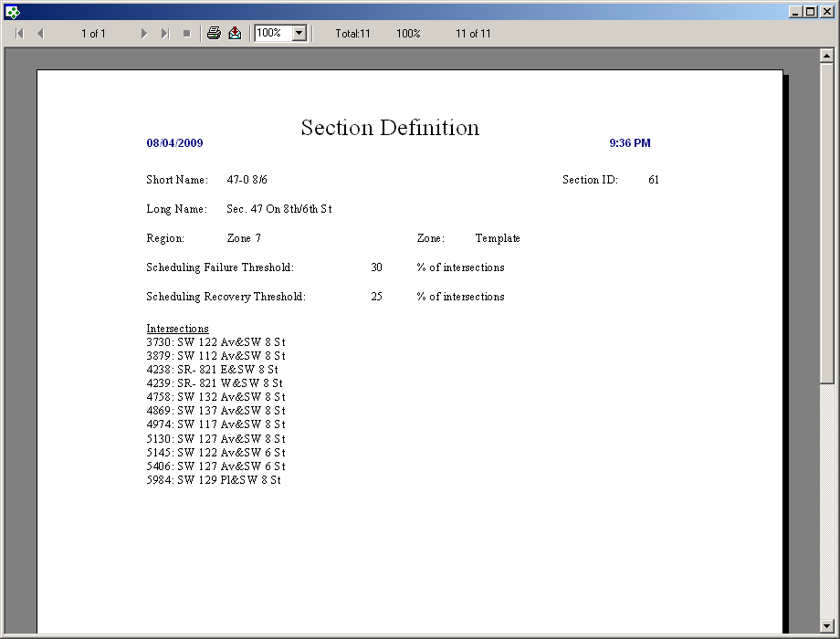Click the page number '1 of 1' indicator

coord(93,34)
